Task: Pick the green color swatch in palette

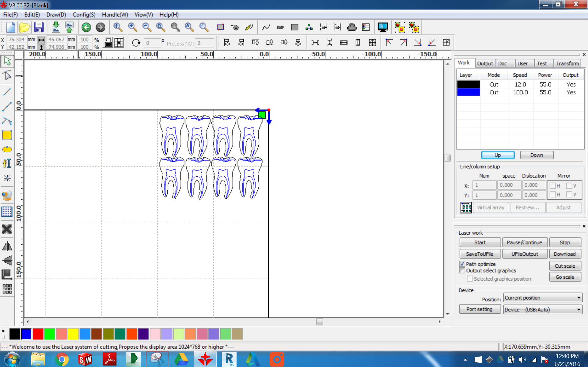Action: pos(50,334)
